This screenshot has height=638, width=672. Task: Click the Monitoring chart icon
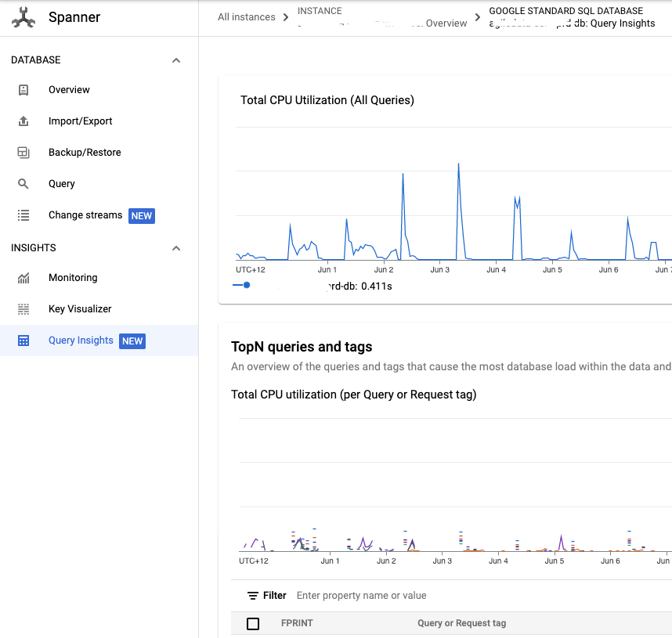[23, 278]
